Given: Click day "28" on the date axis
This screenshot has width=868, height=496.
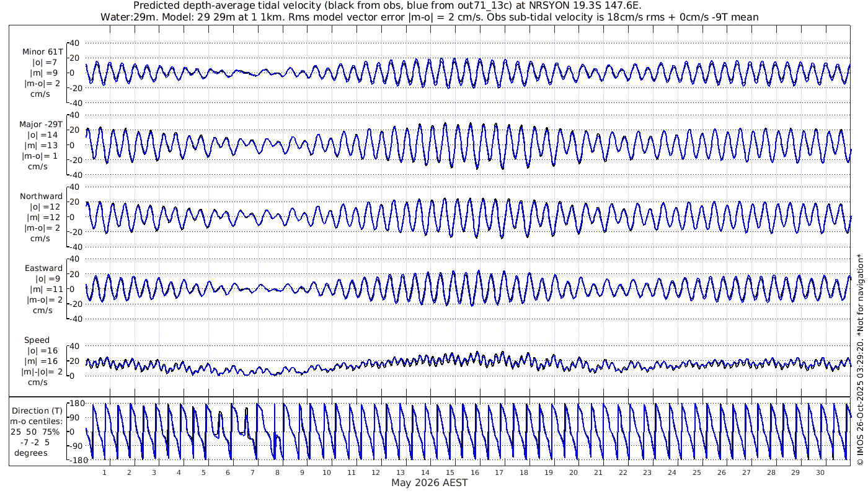Looking at the screenshot, I should (x=771, y=472).
